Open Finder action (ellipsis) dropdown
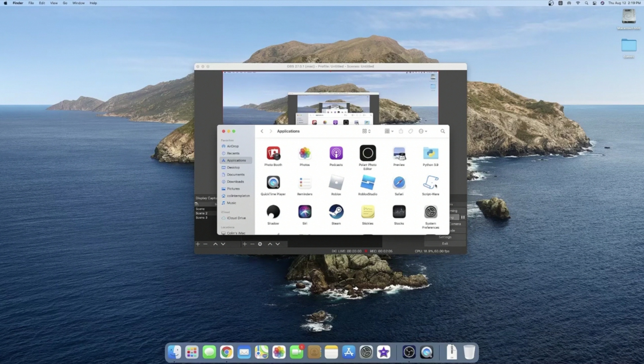The image size is (644, 364). 423,131
